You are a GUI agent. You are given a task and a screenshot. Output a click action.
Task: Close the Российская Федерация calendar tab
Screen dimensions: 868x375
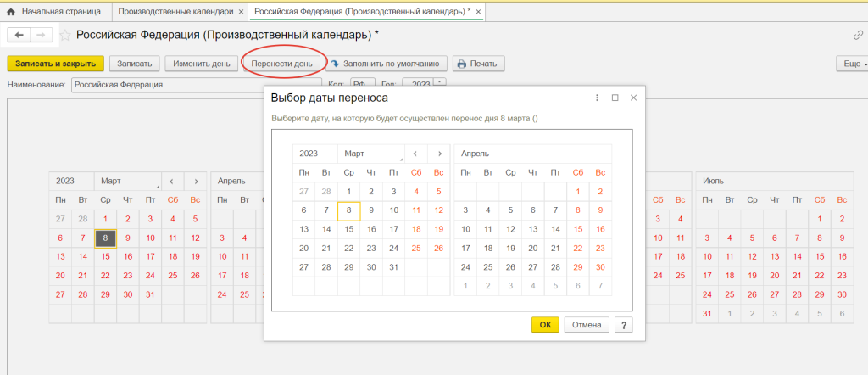click(478, 11)
